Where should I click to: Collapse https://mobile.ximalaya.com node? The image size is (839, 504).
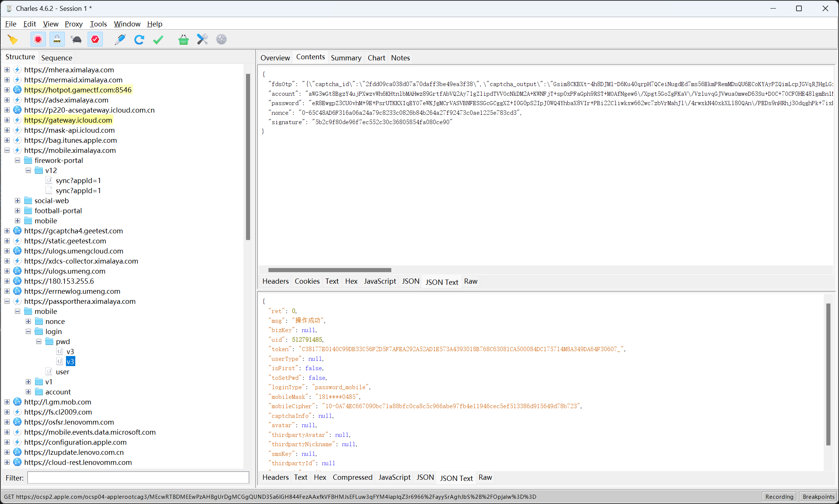click(7, 150)
